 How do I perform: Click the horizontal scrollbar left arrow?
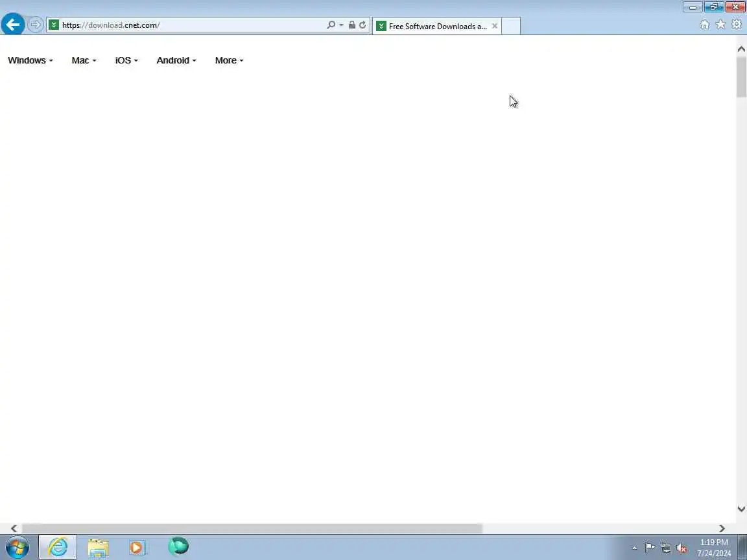[14, 528]
